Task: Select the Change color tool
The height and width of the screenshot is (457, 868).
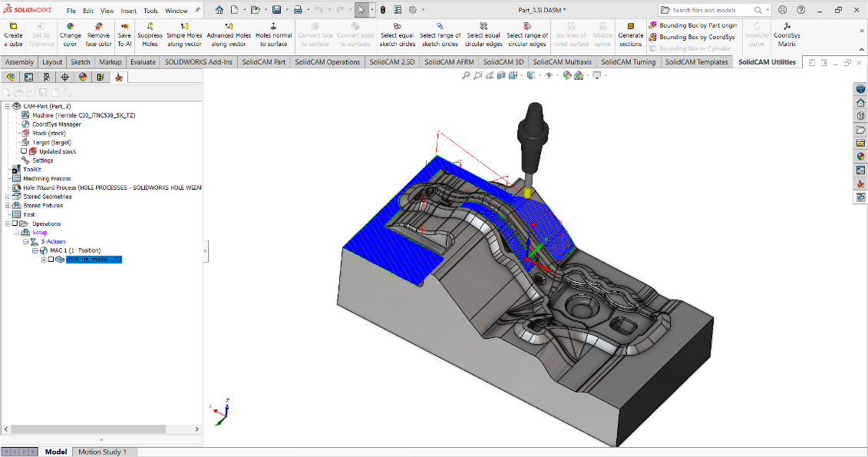Action: pos(71,35)
